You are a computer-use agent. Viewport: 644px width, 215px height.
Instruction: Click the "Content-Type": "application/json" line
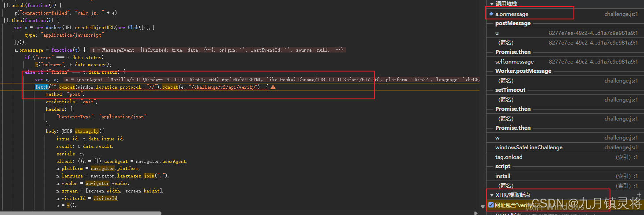[x=101, y=117]
